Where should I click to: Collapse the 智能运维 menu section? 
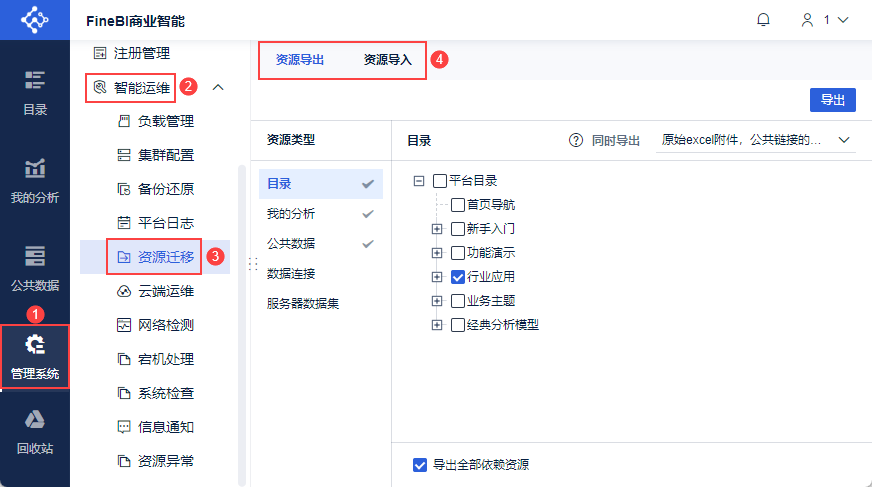218,87
